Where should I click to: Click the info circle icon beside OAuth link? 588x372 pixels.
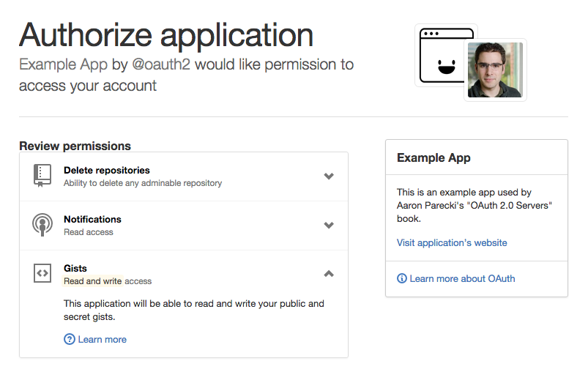pos(401,278)
